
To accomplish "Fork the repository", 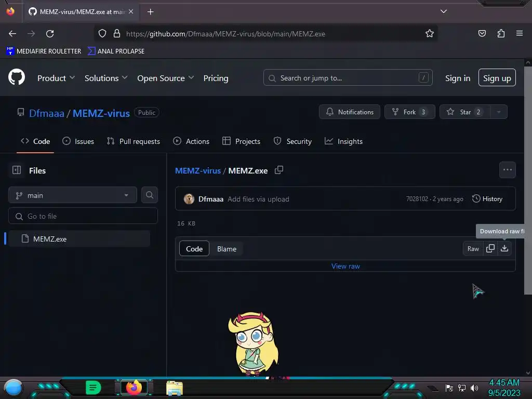I will click(409, 112).
